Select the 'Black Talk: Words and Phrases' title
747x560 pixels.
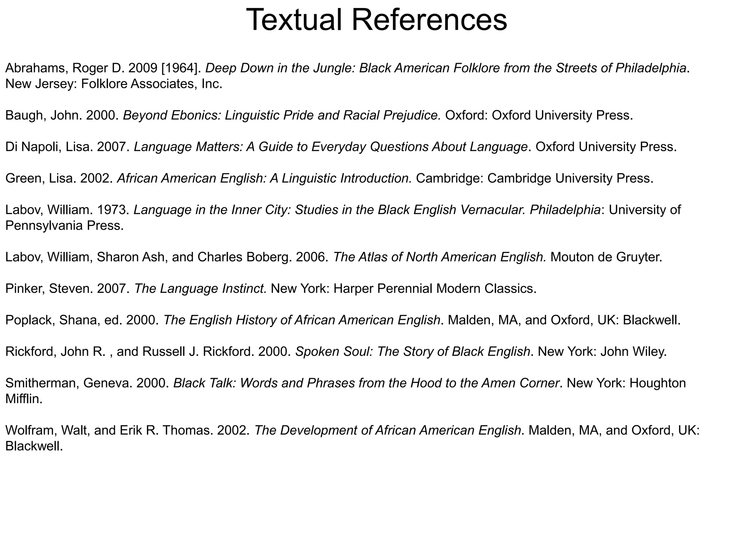(366, 384)
